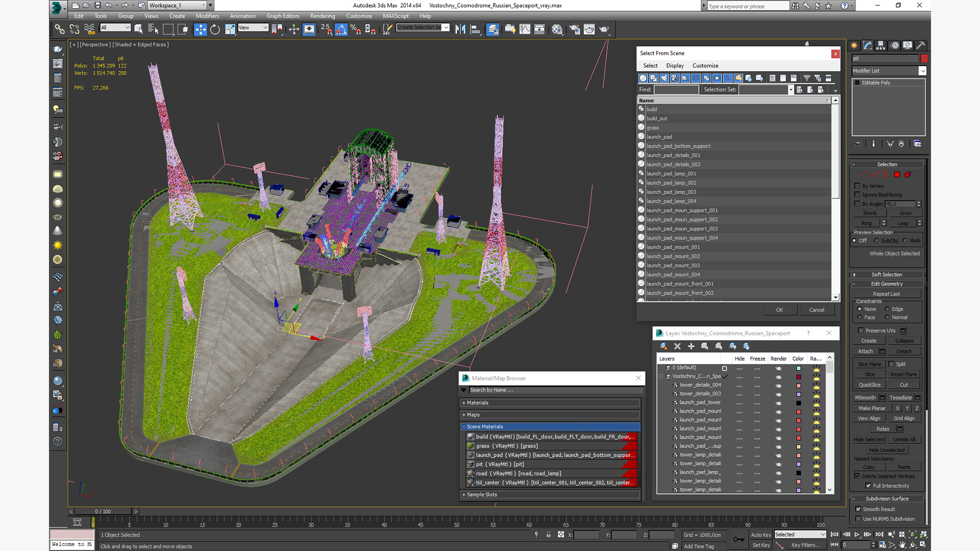This screenshot has height=551, width=980.
Task: Click Cancel in Select From Scene
Action: pos(817,310)
